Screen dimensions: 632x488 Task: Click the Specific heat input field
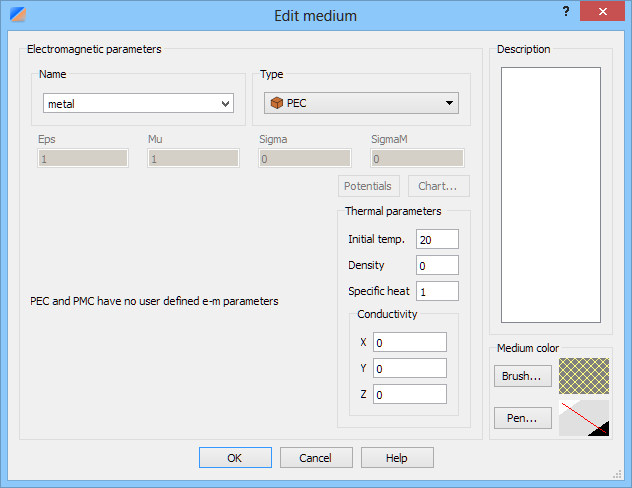(437, 291)
